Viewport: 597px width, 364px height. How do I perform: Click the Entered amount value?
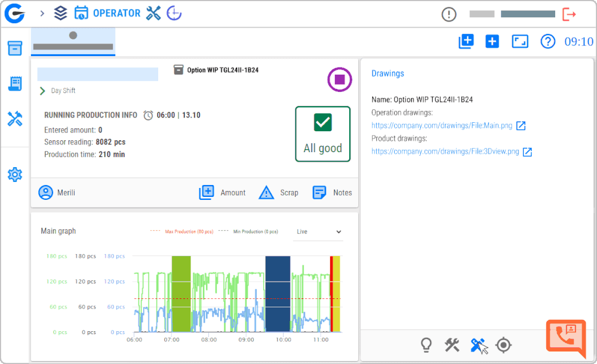point(100,130)
